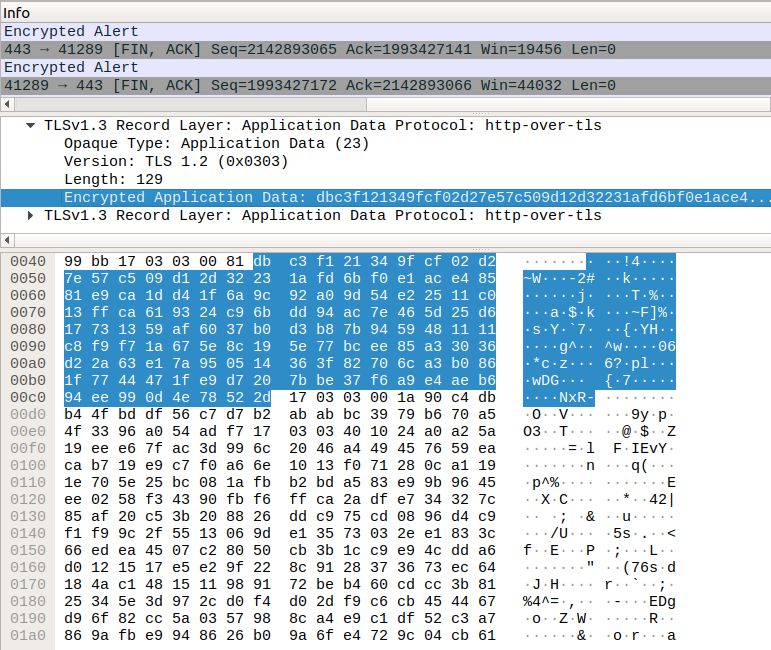Click the packet list horizontal scrollbar thumb
Image resolution: width=771 pixels, height=650 pixels.
pyautogui.click(x=191, y=104)
